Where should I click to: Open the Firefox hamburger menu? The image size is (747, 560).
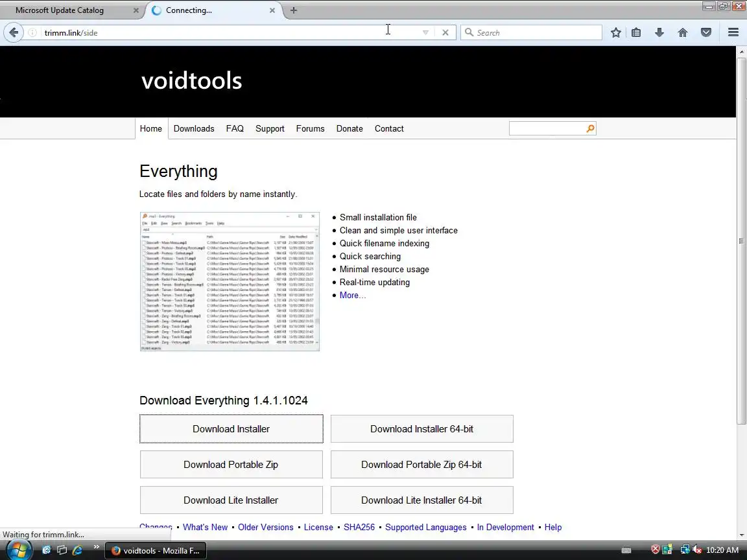(x=733, y=32)
